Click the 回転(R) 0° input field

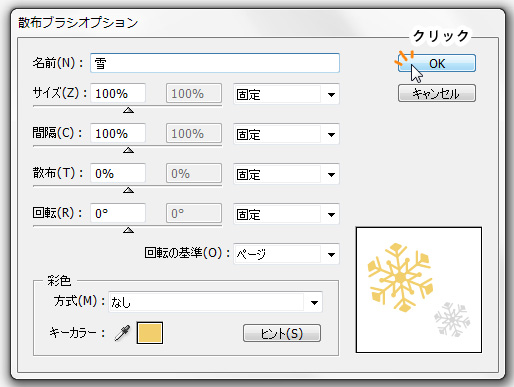point(118,213)
